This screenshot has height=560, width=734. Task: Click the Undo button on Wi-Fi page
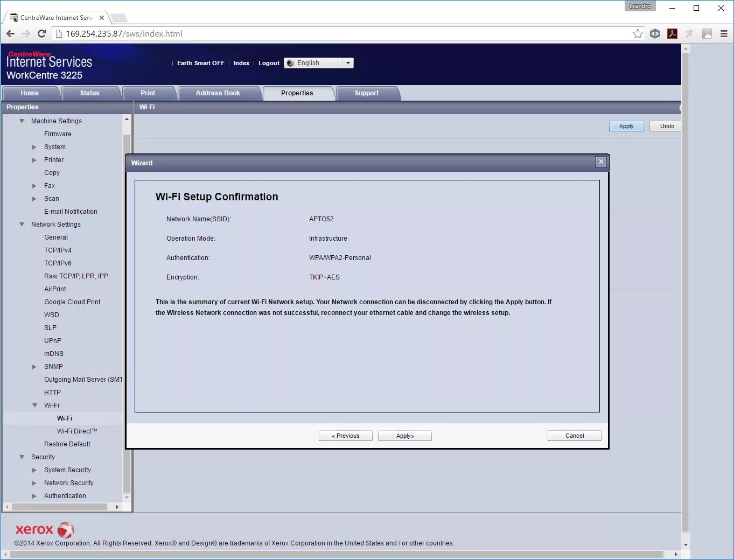667,126
